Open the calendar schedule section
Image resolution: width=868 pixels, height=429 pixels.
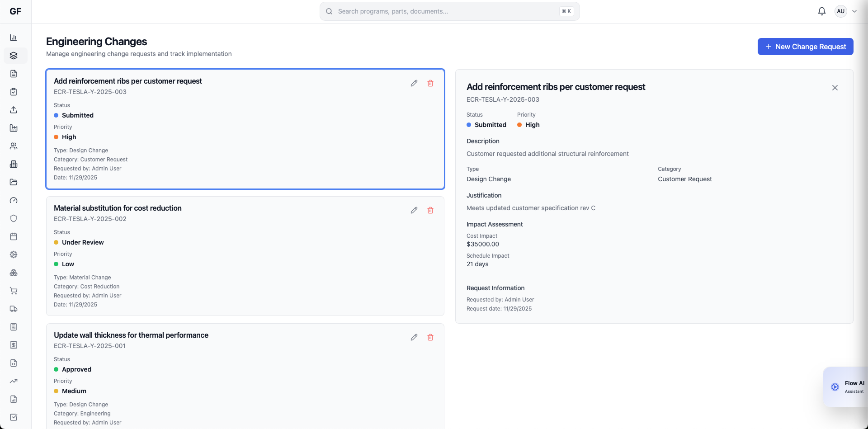tap(14, 236)
